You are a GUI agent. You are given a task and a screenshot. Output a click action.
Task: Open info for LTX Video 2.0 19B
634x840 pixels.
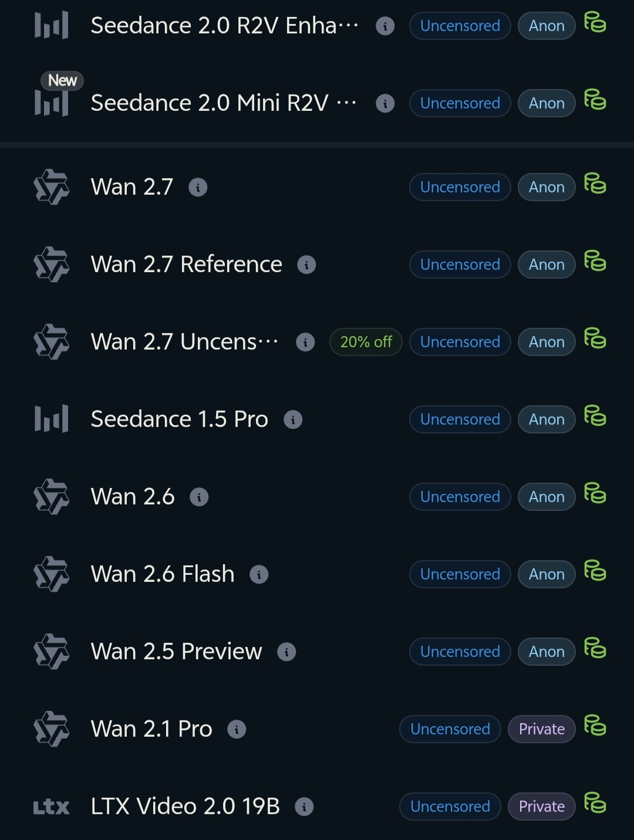tap(304, 807)
